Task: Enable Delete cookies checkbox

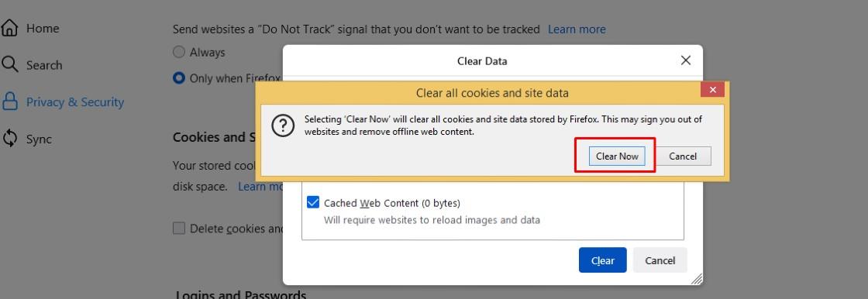Action: click(179, 229)
